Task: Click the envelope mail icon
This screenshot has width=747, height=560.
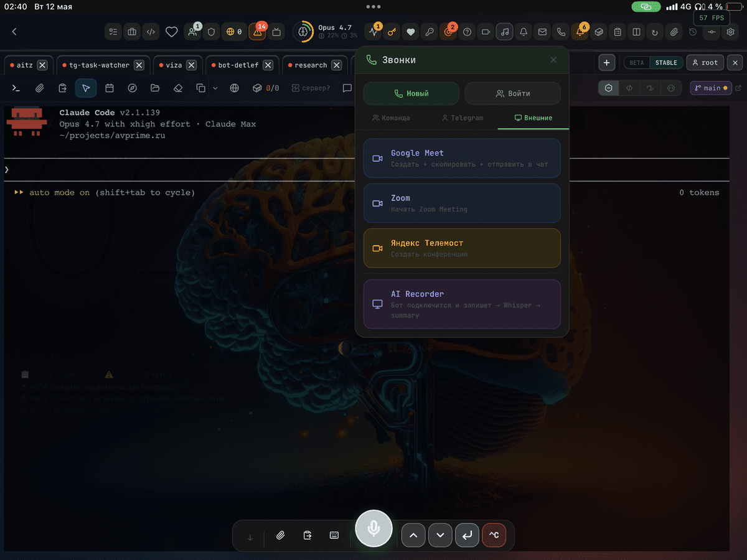Action: [543, 32]
